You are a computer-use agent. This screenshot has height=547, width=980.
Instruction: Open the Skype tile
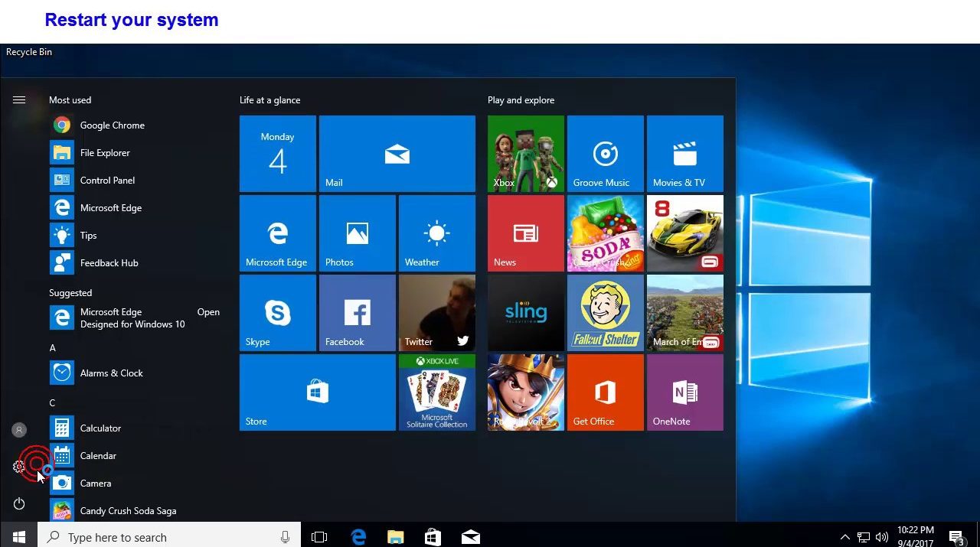click(277, 313)
